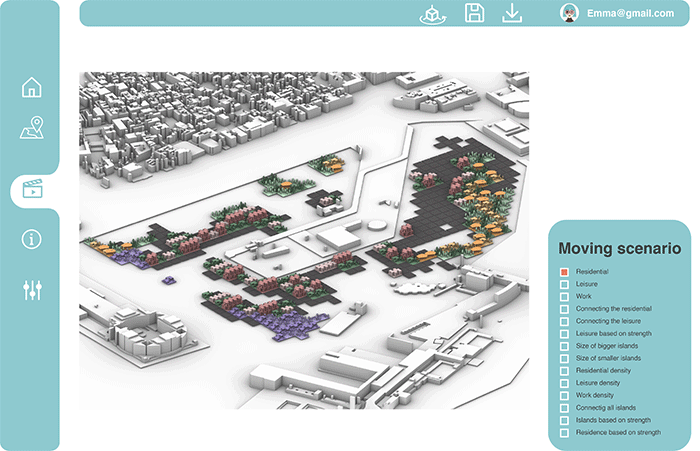Click the 3D rotate view icon
Image resolution: width=700 pixels, height=451 pixels.
pyautogui.click(x=433, y=13)
